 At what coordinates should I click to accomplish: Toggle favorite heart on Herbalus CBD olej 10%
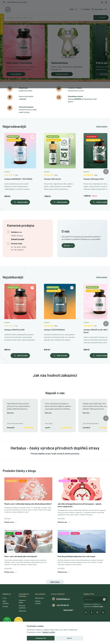click(x=72, y=137)
